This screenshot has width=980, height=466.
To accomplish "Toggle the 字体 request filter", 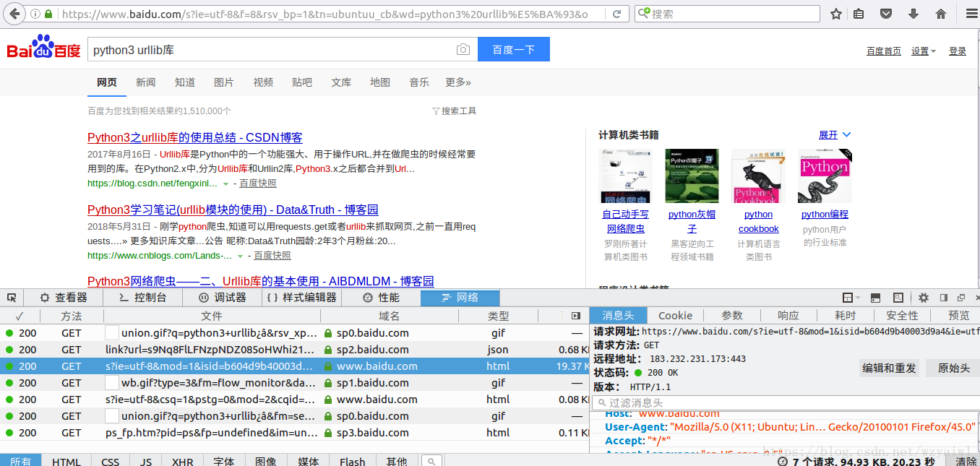I will [x=224, y=462].
